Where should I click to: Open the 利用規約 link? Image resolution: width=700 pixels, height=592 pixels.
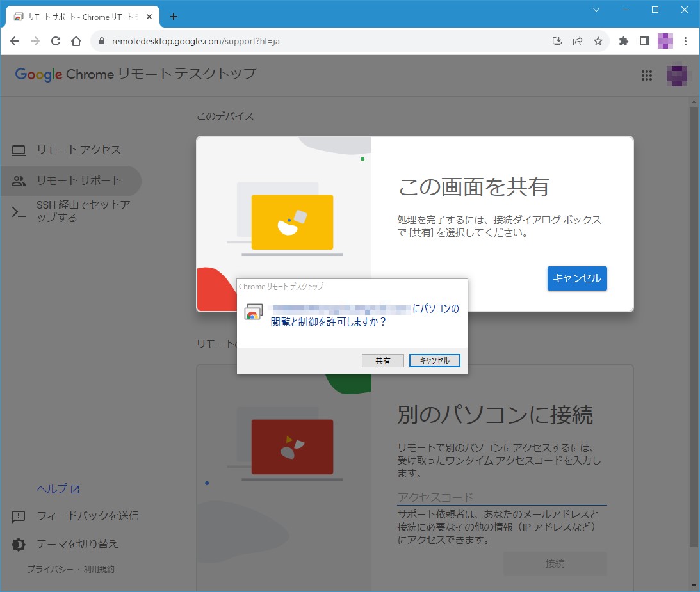pos(99,569)
